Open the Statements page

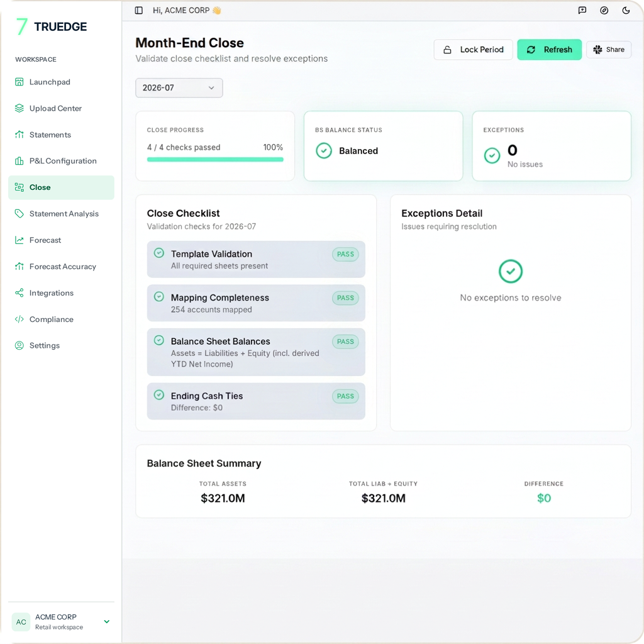tap(61, 135)
